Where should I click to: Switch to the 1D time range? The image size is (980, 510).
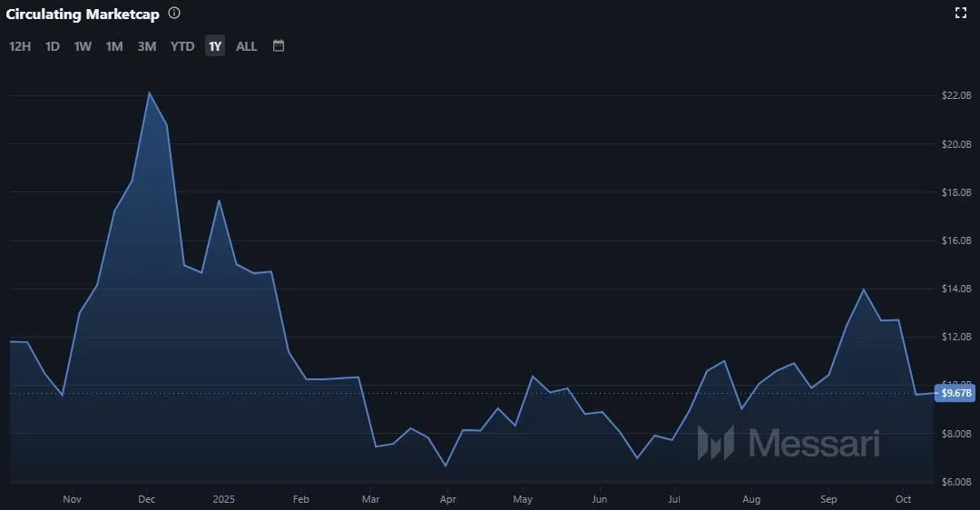point(53,46)
